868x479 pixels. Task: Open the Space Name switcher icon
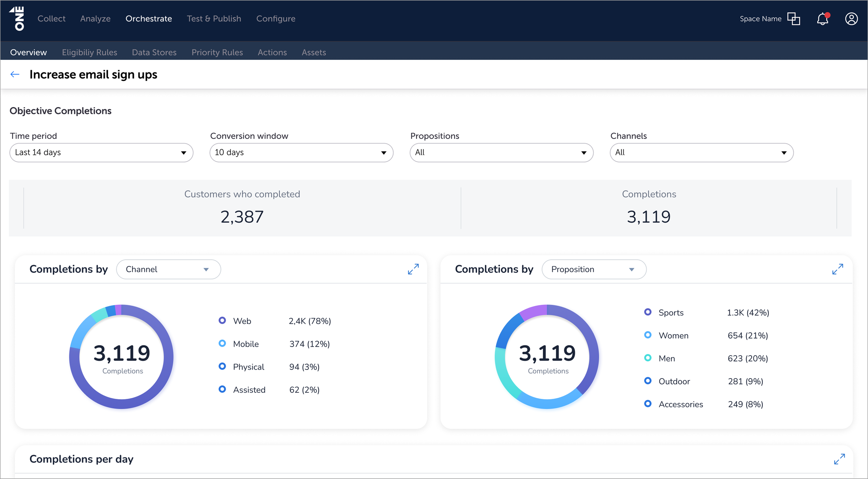pos(794,19)
